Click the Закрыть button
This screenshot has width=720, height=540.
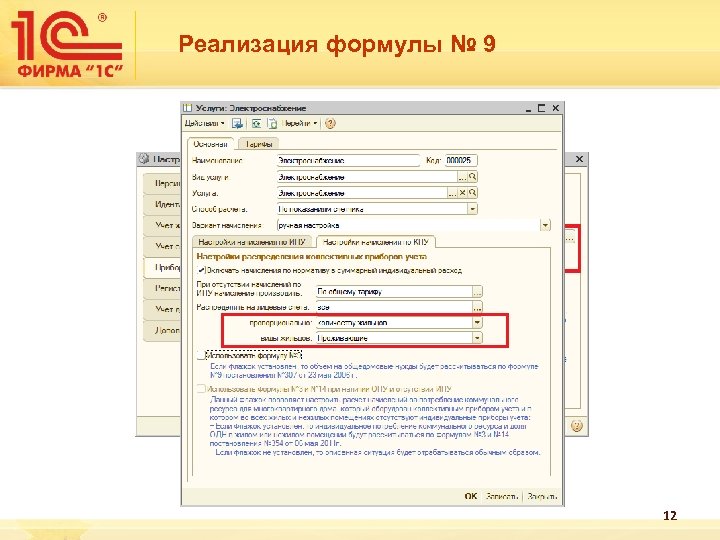pos(542,496)
